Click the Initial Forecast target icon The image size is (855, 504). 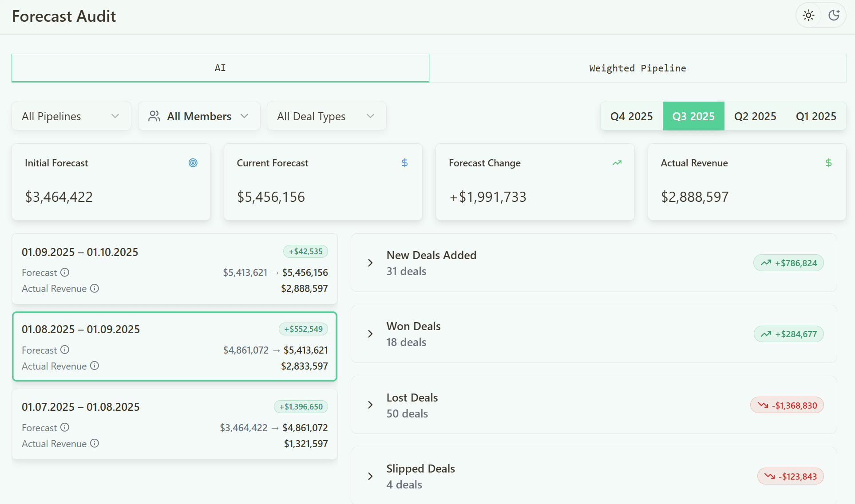tap(193, 163)
